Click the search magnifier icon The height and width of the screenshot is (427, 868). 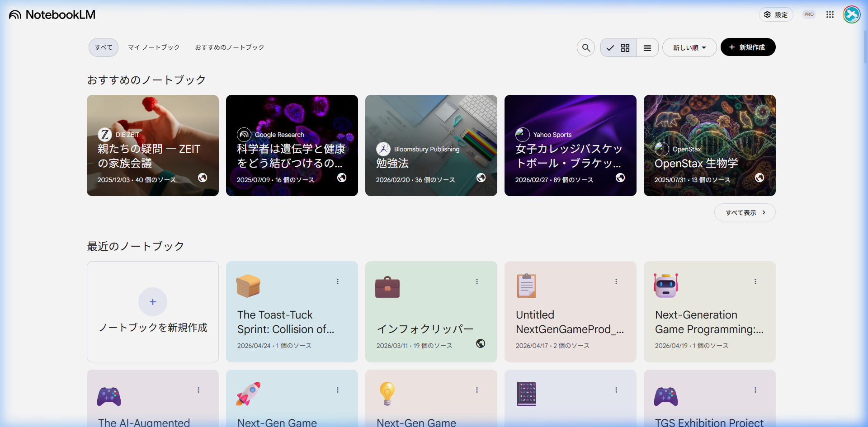coord(586,47)
